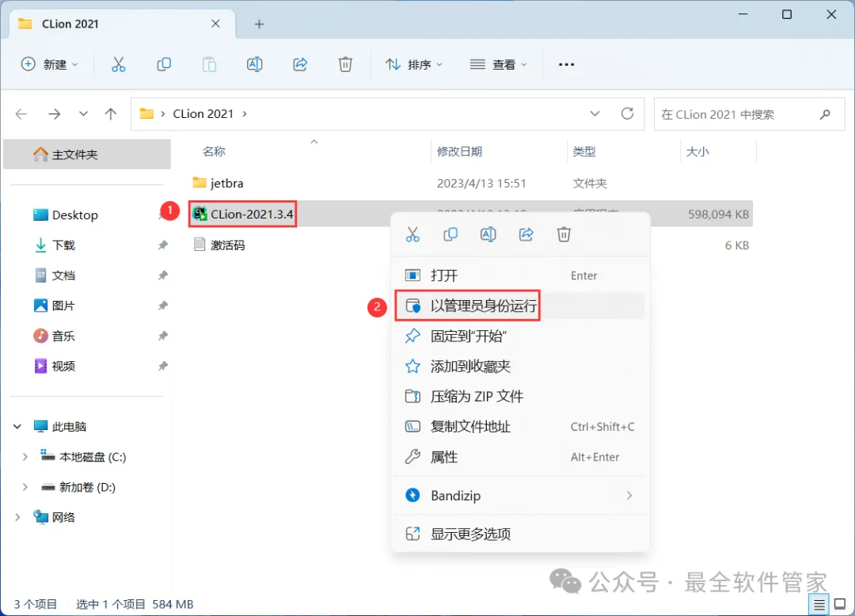The image size is (855, 616).
Task: Click the search magnifier icon
Action: click(825, 114)
